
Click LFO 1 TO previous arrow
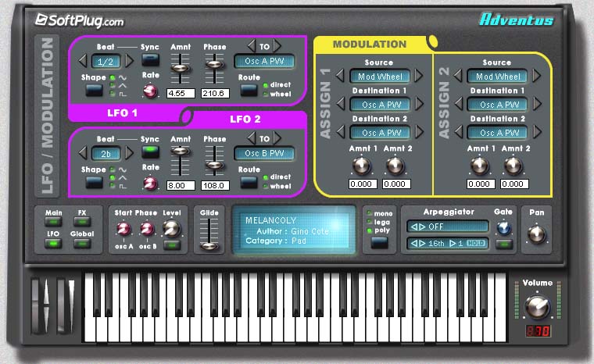point(251,46)
